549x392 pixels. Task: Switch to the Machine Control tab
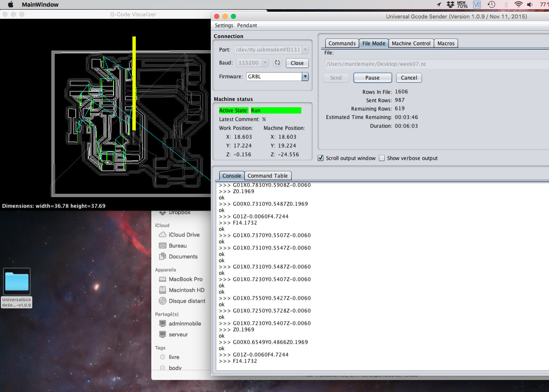(x=411, y=43)
